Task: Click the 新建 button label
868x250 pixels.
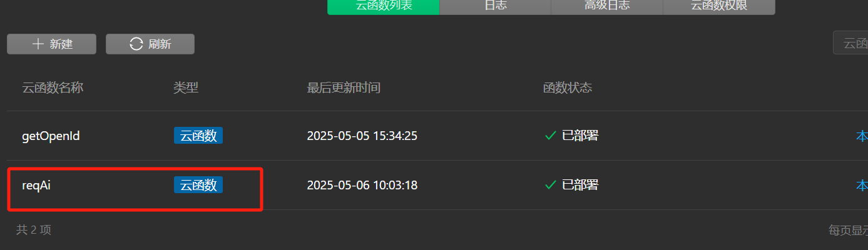Action: click(x=61, y=44)
